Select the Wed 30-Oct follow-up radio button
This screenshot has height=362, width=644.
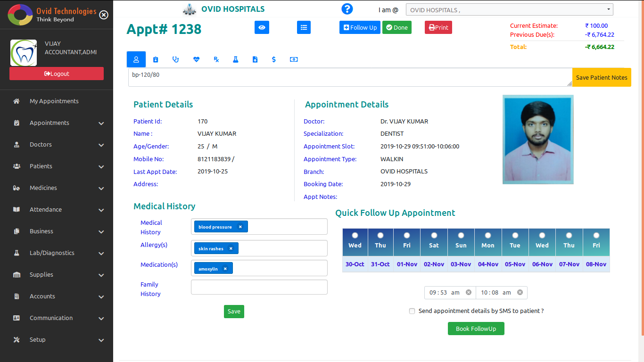355,235
